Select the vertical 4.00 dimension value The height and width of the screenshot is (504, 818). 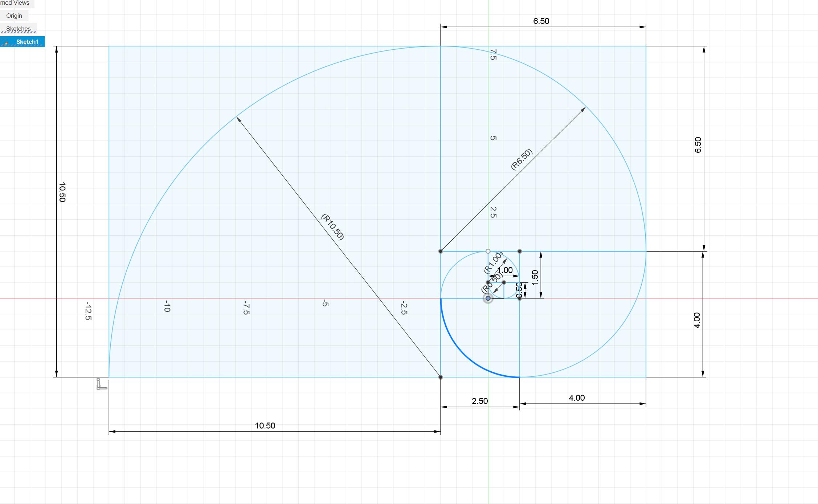[x=697, y=320]
